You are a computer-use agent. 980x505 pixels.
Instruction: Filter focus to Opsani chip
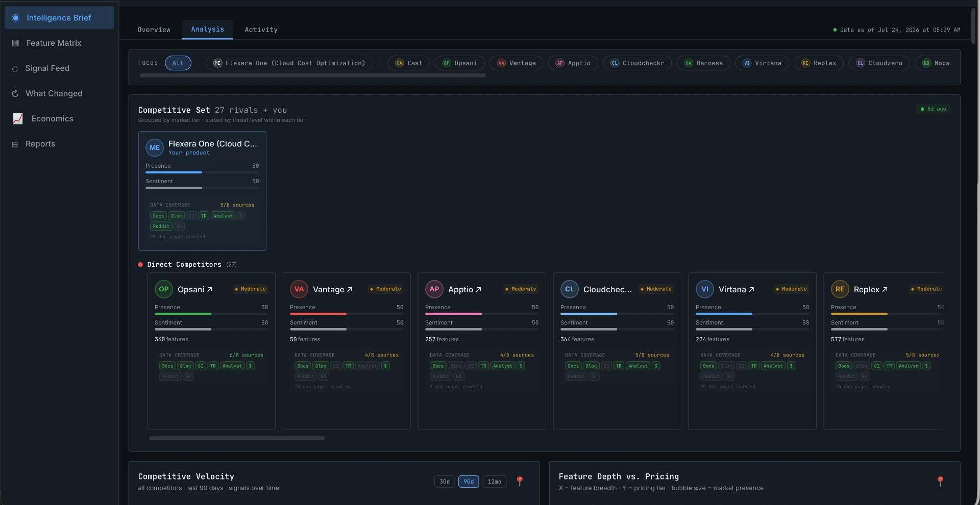coord(459,63)
